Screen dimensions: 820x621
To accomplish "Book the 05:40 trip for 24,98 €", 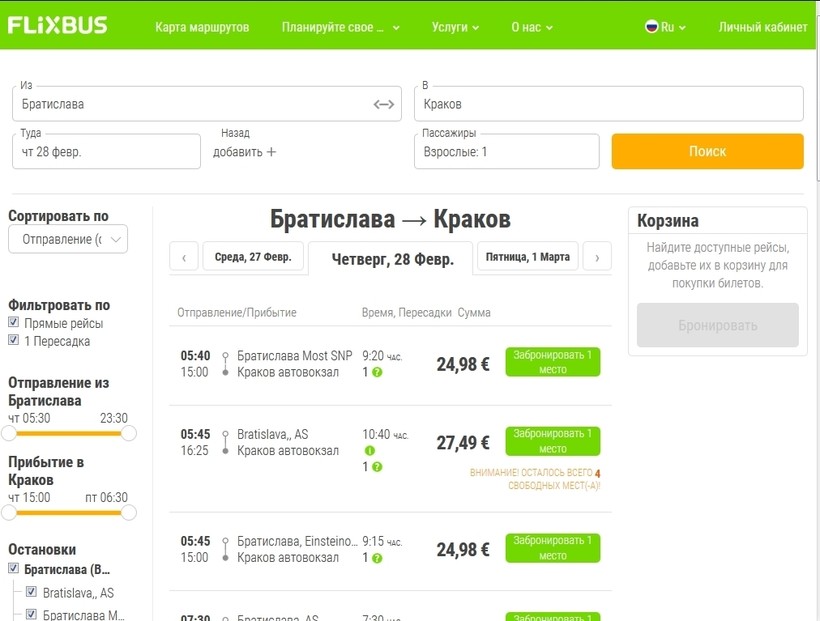I will (x=552, y=362).
